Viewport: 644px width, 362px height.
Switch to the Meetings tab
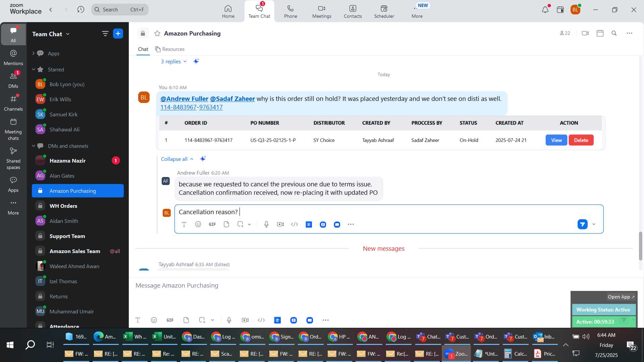pos(322,11)
